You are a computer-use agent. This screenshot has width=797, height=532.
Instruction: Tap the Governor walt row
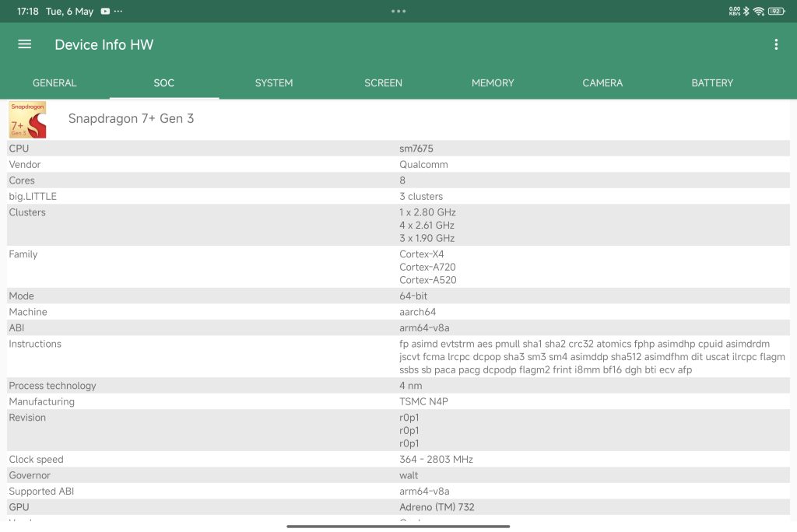click(398, 475)
